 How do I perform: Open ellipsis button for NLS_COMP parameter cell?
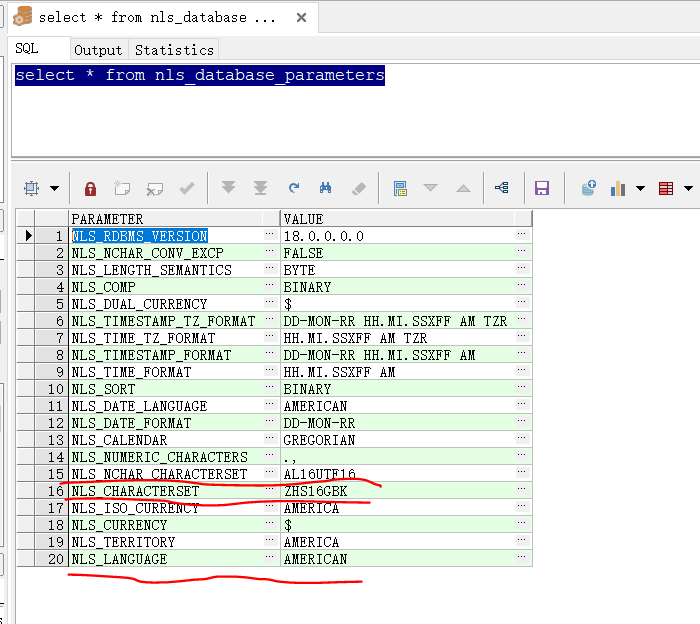(x=269, y=285)
